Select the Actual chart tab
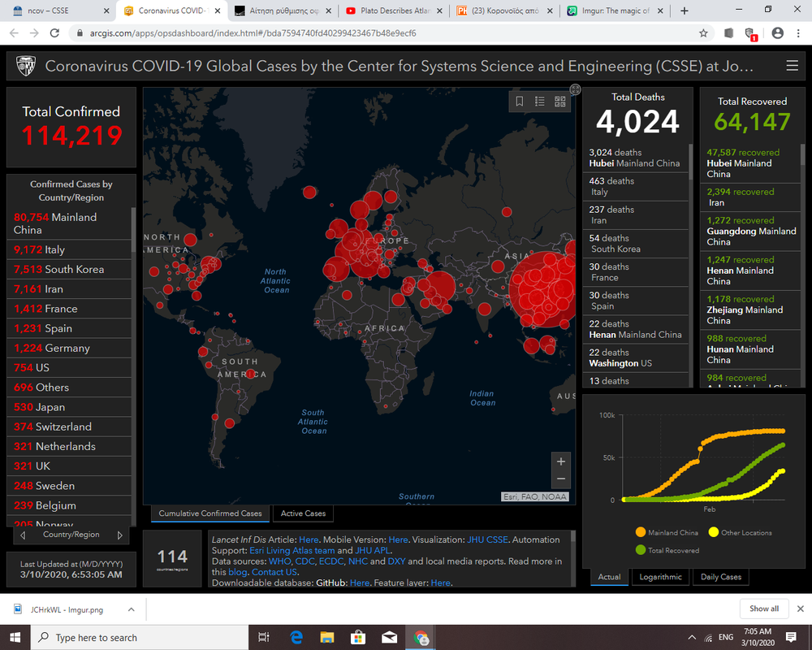The image size is (812, 650). click(x=609, y=577)
